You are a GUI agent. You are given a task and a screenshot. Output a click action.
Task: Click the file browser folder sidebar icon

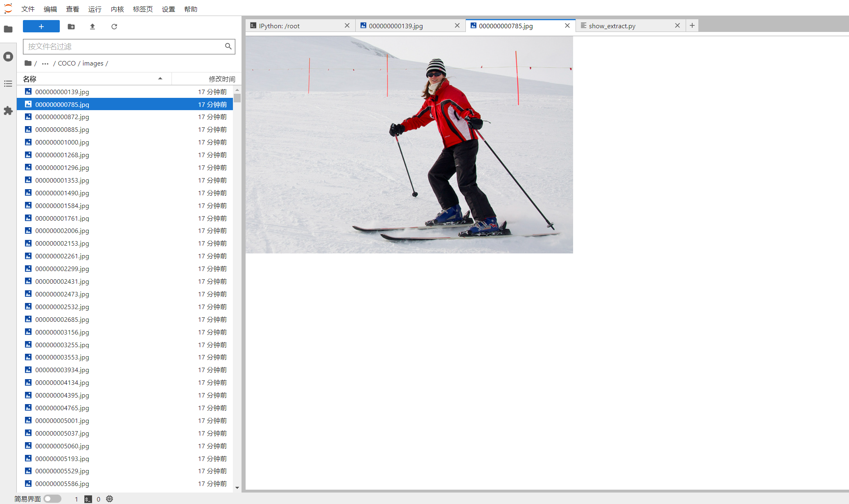coord(8,29)
